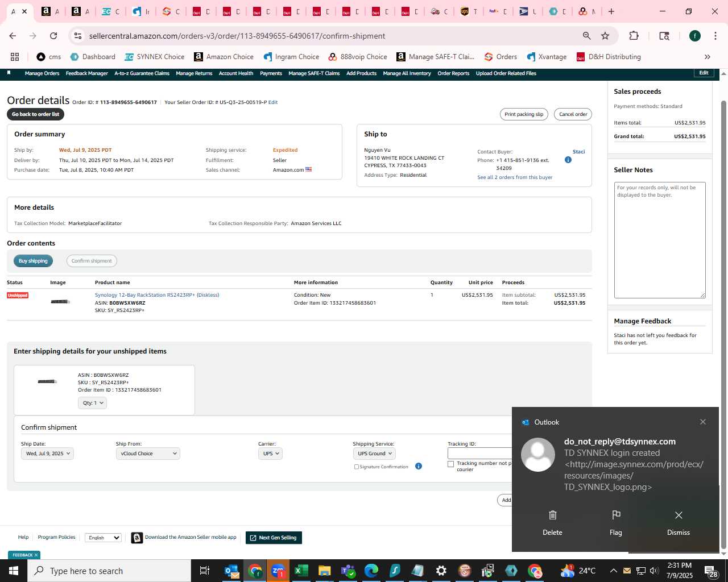
Task: Click the Windows taskbar search box
Action: coord(109,571)
